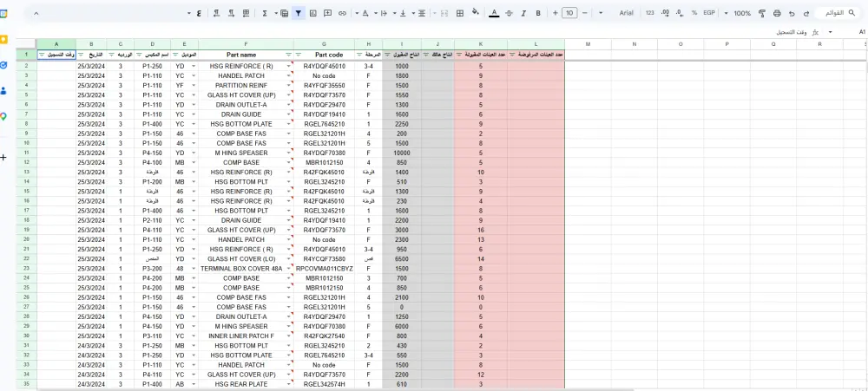This screenshot has height=391, width=868.
Task: Apply bold formatting
Action: 538,13
